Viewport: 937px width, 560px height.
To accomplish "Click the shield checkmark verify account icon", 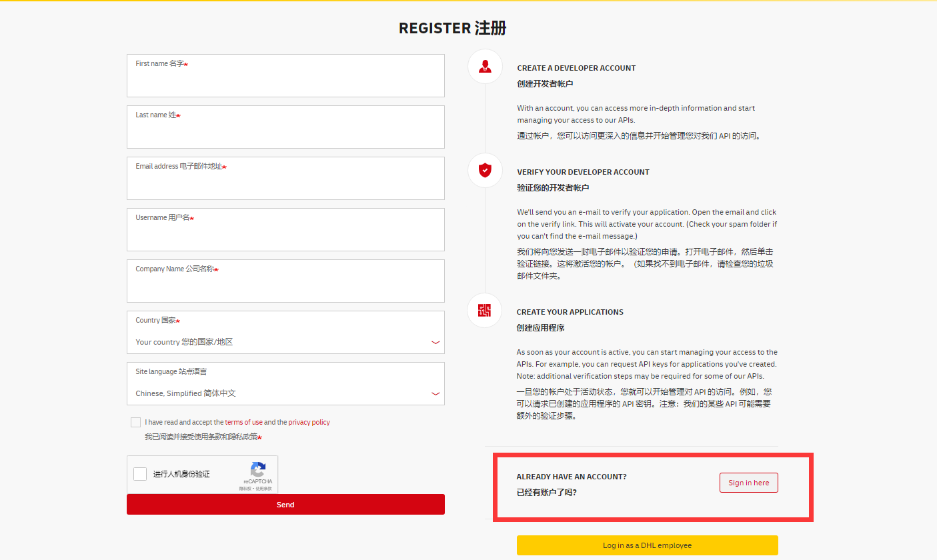I will (485, 170).
